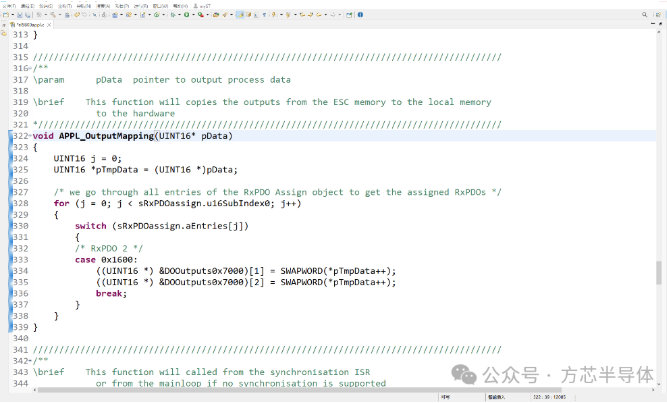Open the hammer Build dropdown arrow

tap(60, 14)
